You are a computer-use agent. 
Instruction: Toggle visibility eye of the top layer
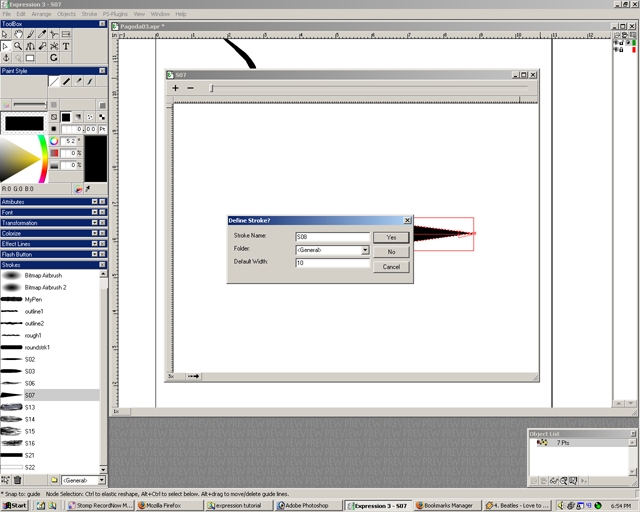(616, 42)
